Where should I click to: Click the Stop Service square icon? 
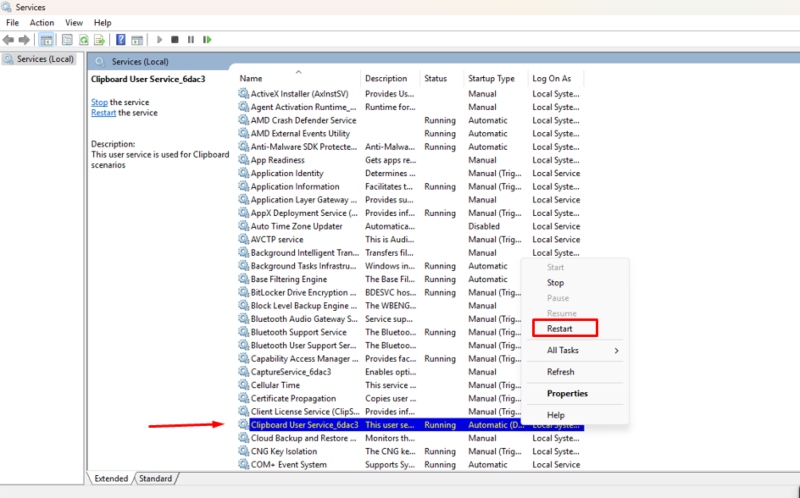pyautogui.click(x=175, y=40)
